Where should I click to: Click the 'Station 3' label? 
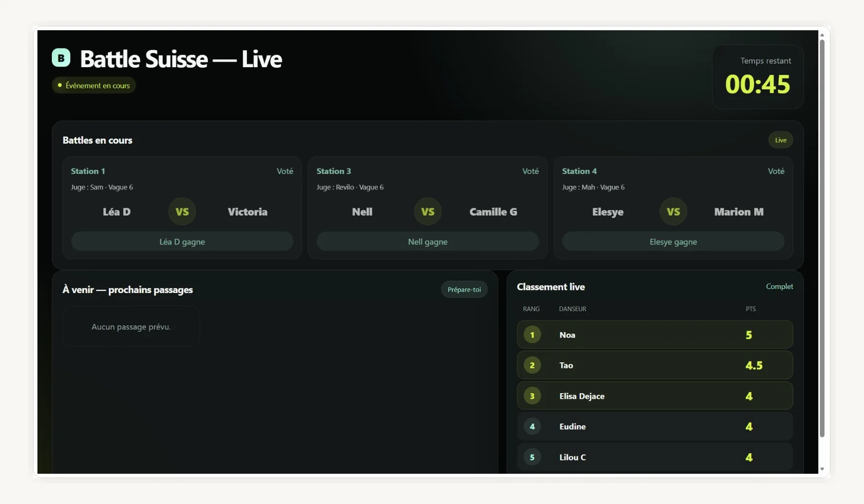tap(334, 171)
